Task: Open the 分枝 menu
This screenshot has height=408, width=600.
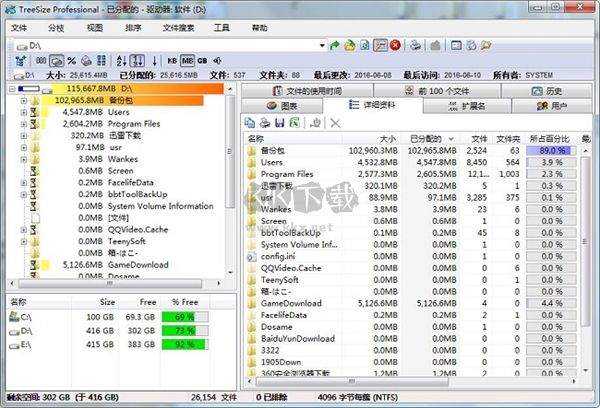Action: (x=56, y=28)
